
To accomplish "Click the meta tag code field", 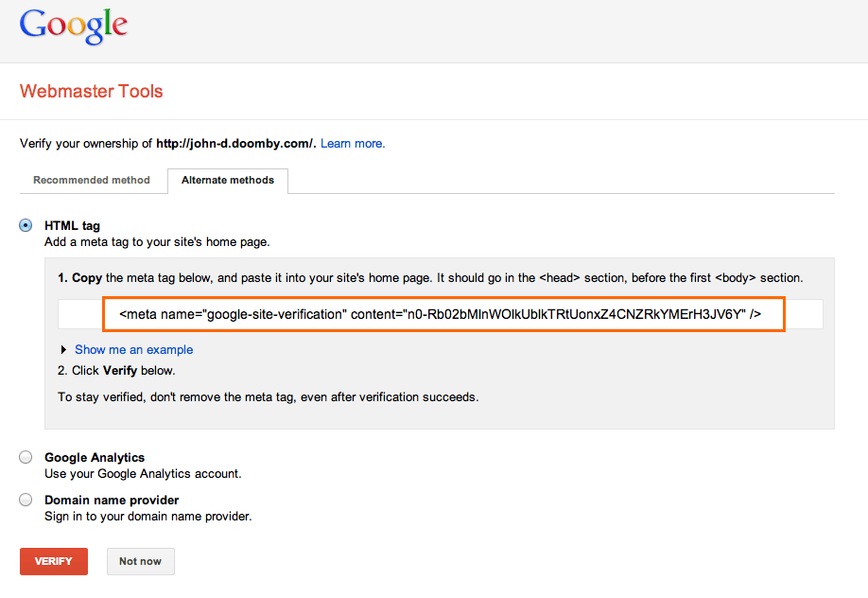I will (x=440, y=314).
